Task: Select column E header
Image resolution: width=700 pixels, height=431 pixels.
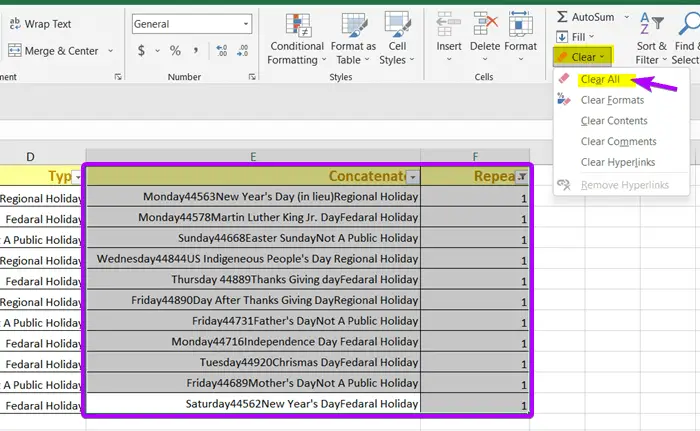Action: point(253,157)
